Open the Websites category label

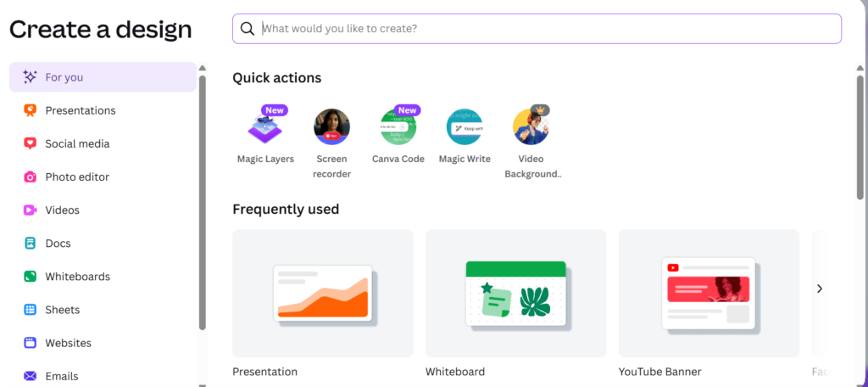[x=68, y=343]
